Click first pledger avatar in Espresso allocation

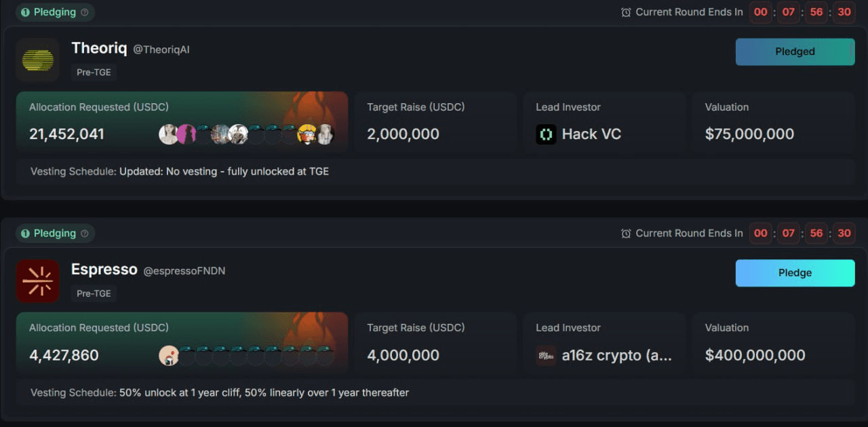tap(168, 356)
